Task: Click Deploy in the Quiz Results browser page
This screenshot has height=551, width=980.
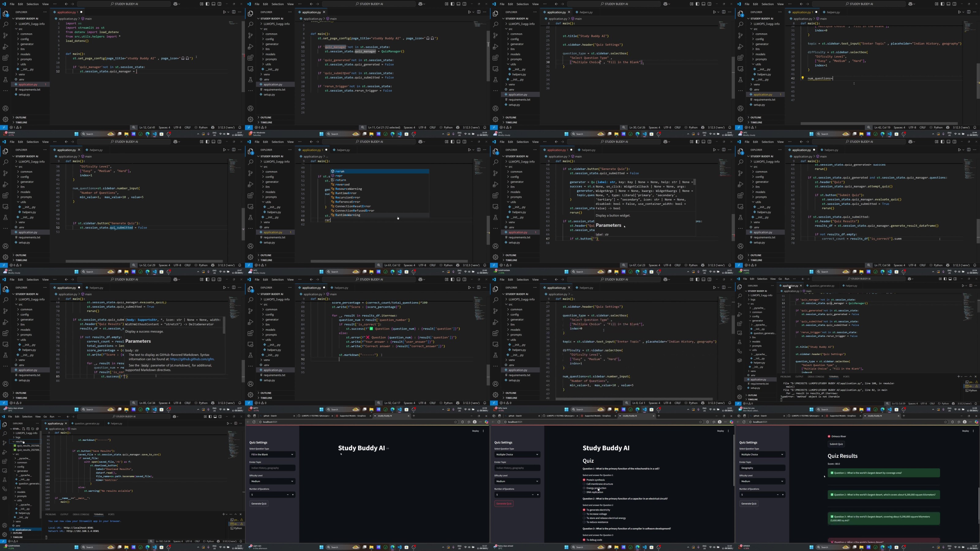Action: point(966,431)
